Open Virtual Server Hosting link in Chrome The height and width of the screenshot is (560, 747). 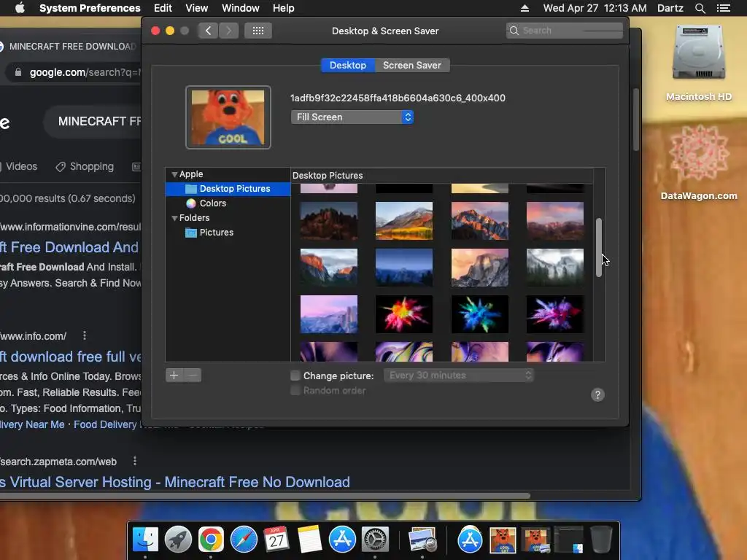click(175, 482)
